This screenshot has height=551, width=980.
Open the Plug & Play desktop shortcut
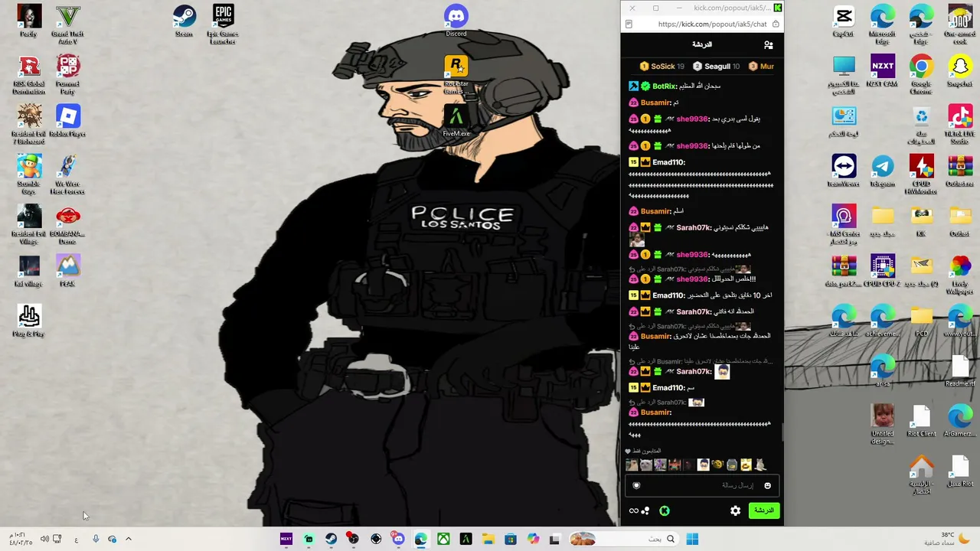[29, 321]
